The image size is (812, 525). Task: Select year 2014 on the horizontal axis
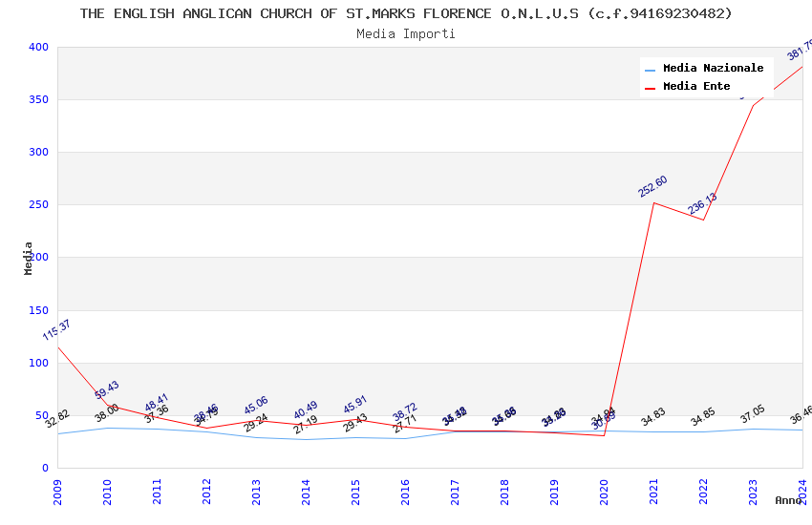[x=306, y=492]
